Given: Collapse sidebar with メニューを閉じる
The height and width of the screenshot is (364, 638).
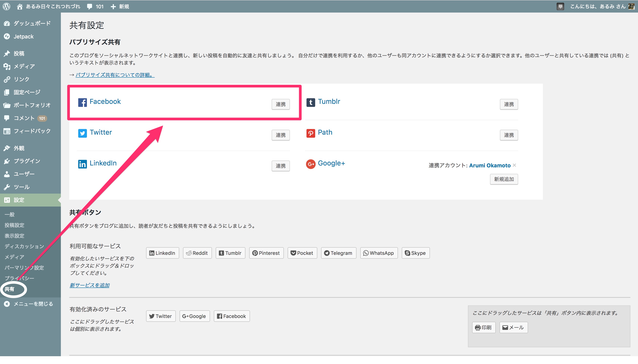Looking at the screenshot, I should click(x=30, y=304).
